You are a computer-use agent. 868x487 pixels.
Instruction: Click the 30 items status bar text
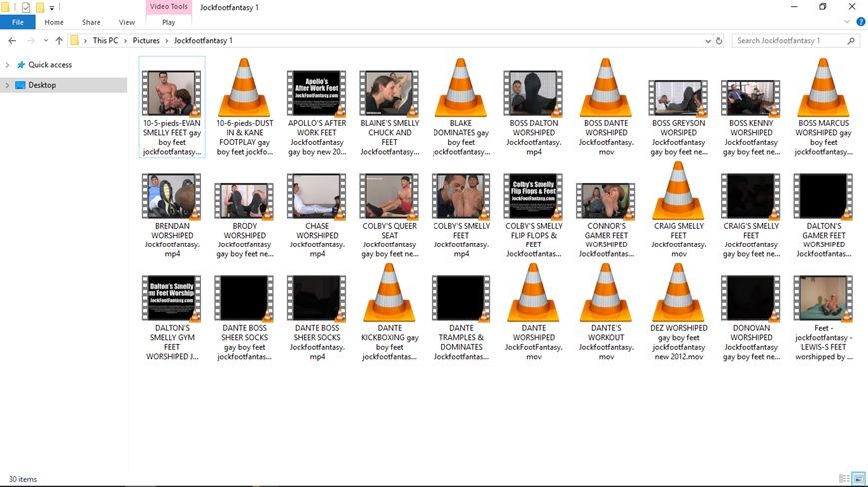(x=23, y=479)
